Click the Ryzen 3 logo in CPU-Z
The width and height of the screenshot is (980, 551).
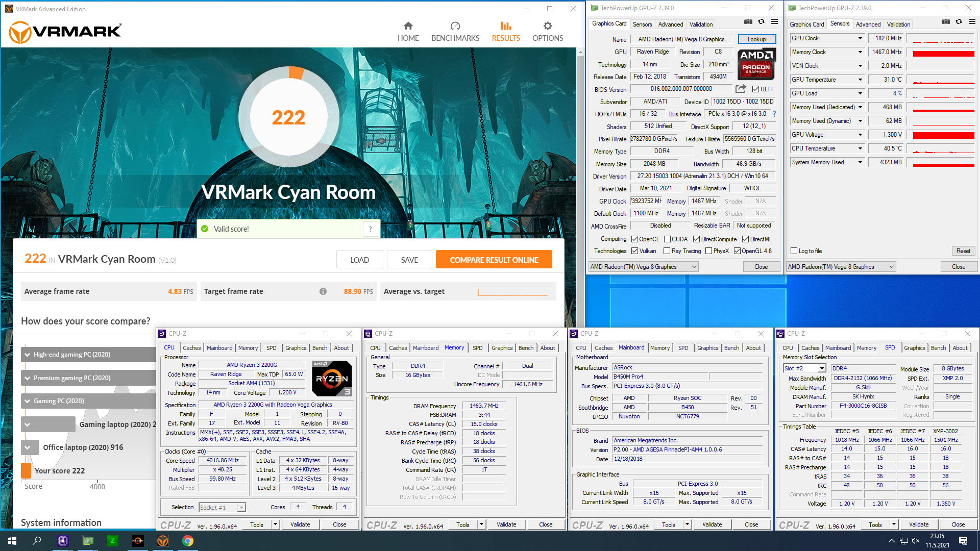point(332,379)
